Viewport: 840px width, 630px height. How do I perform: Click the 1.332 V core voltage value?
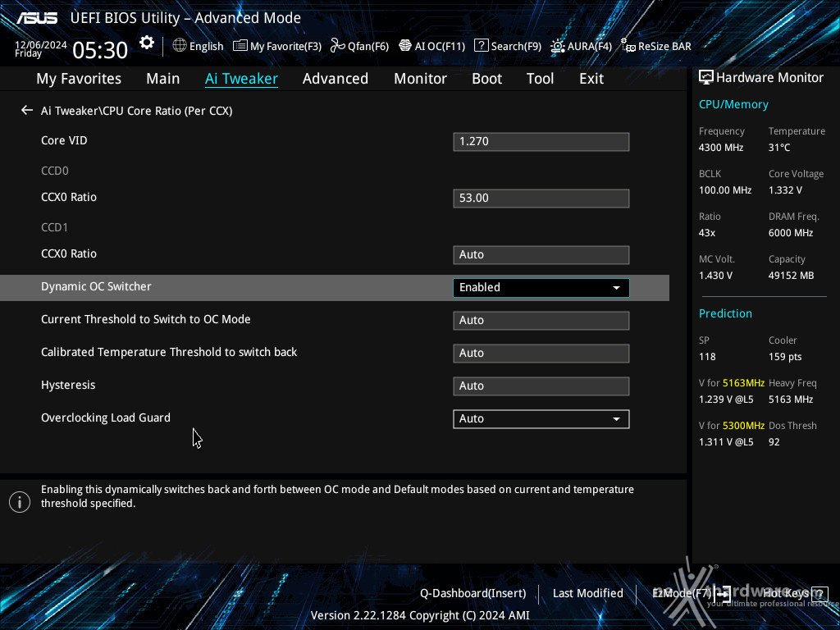[x=785, y=190]
